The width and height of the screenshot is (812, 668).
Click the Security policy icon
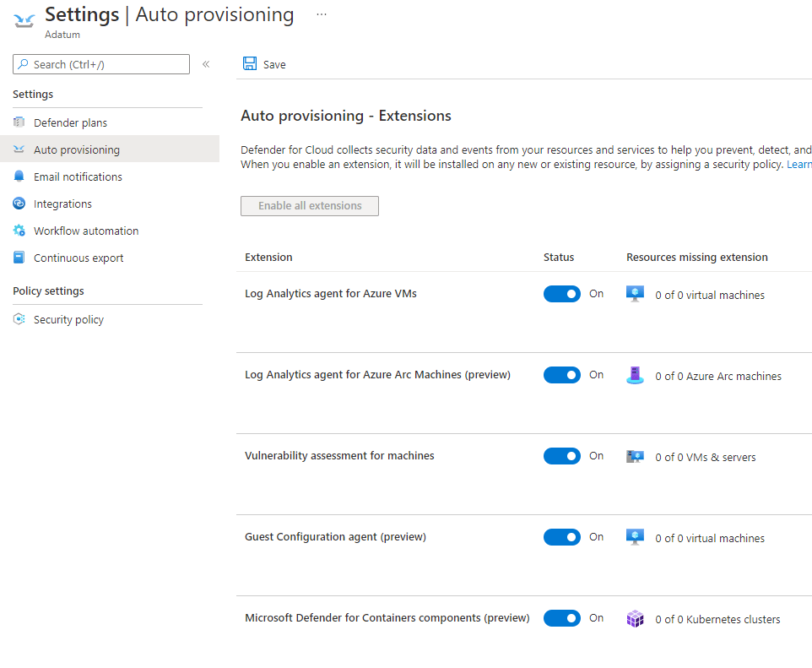[19, 319]
